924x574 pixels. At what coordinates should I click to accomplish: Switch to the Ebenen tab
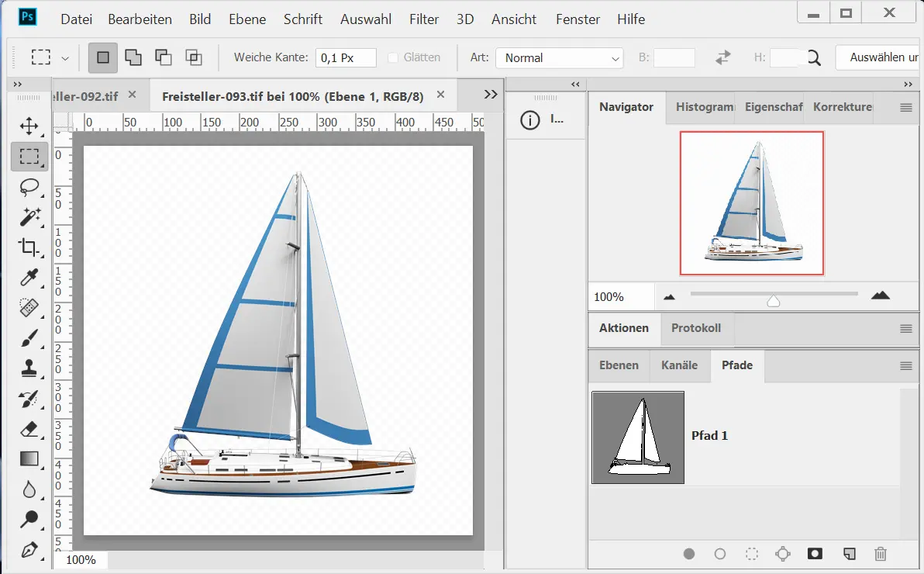click(x=619, y=365)
